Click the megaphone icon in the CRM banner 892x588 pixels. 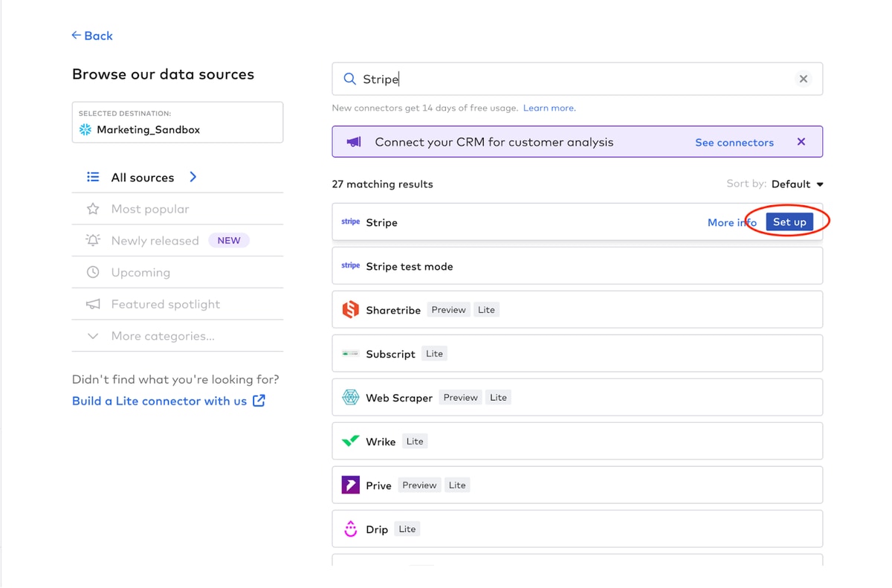click(354, 142)
